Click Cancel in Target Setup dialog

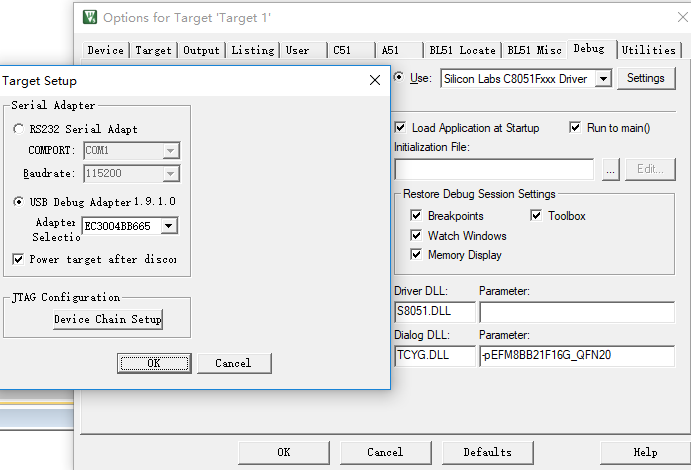234,363
